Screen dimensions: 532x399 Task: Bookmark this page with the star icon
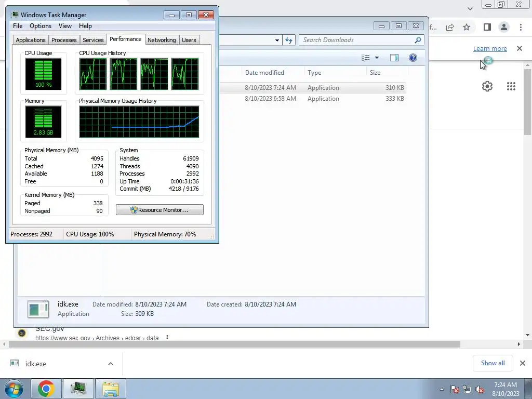[467, 27]
